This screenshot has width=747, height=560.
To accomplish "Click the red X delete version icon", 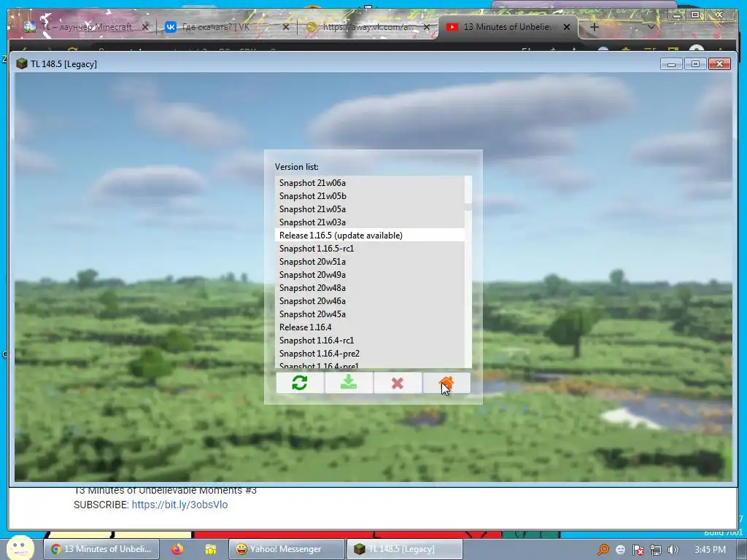I will point(398,383).
